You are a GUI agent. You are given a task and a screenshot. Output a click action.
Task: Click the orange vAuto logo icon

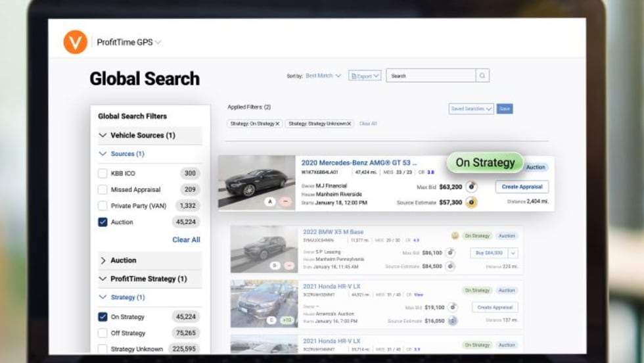(x=75, y=42)
